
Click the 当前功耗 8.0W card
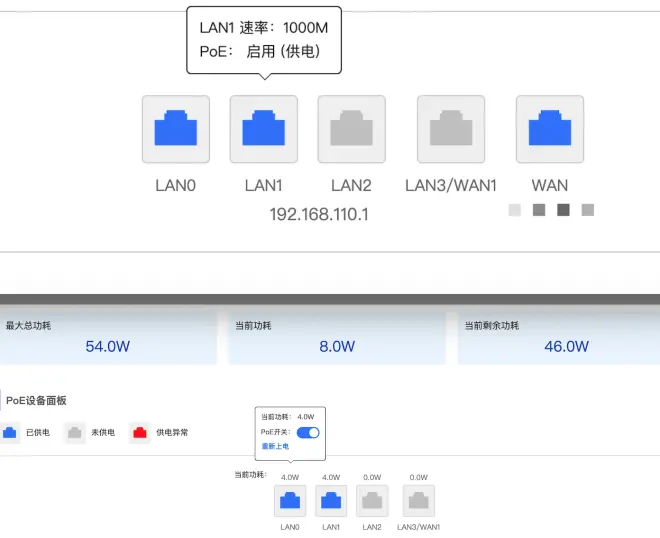pos(337,338)
